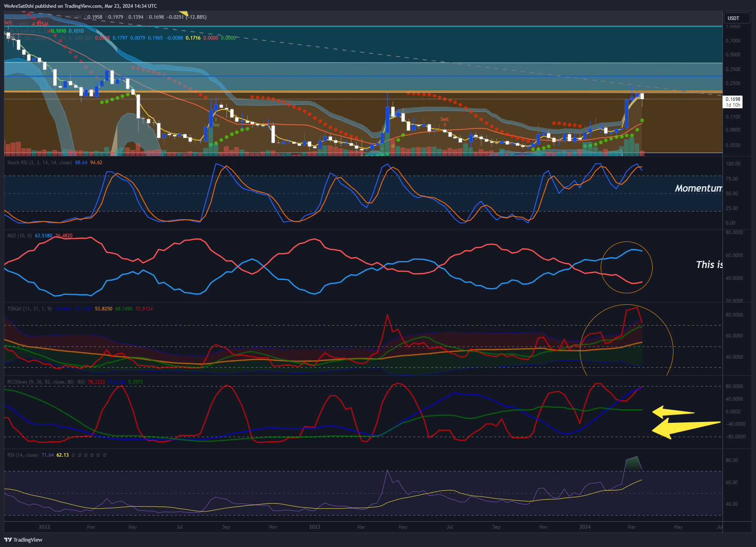This screenshot has width=756, height=547.
Task: Click Stoch RSI value 88.64
Action: (x=81, y=163)
